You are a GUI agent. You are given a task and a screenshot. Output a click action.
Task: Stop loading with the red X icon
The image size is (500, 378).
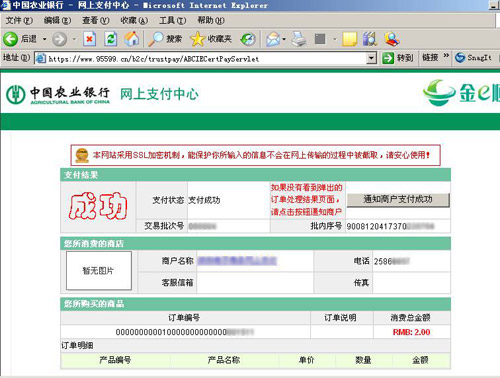point(89,39)
